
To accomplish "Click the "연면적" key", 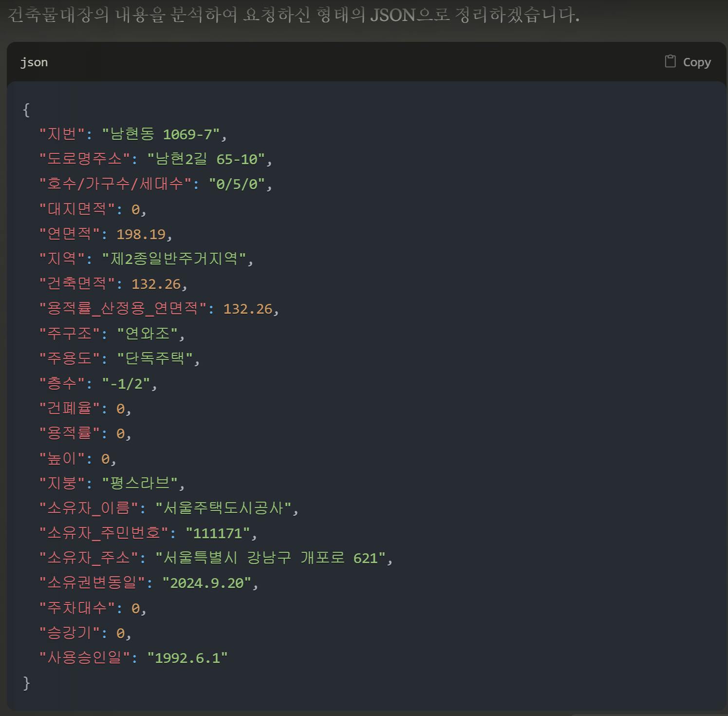I will pos(70,234).
